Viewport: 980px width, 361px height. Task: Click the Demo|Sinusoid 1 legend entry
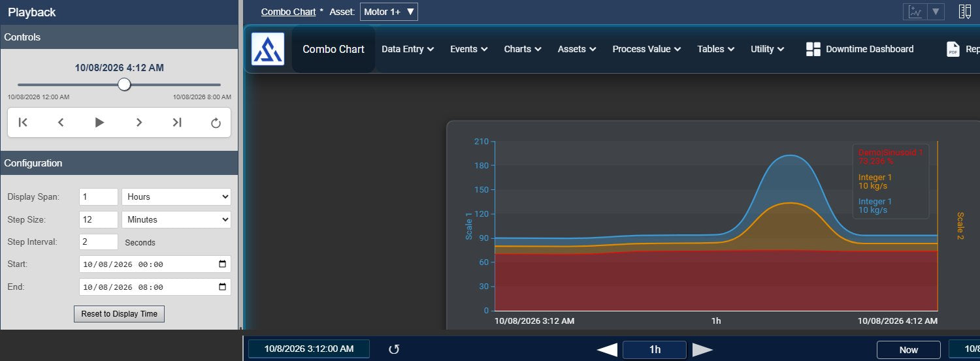(x=890, y=157)
